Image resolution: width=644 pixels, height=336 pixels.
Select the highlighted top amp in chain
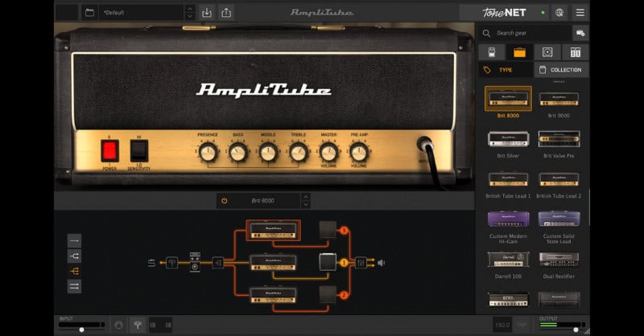(273, 230)
